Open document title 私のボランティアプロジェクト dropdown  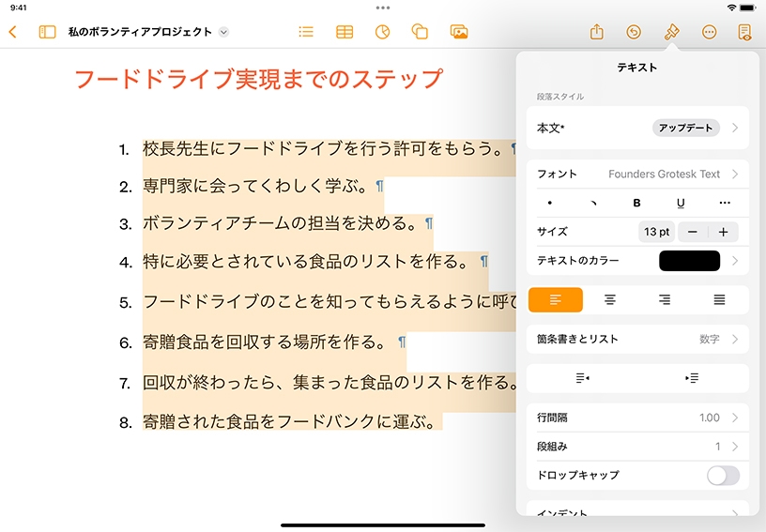click(x=223, y=32)
